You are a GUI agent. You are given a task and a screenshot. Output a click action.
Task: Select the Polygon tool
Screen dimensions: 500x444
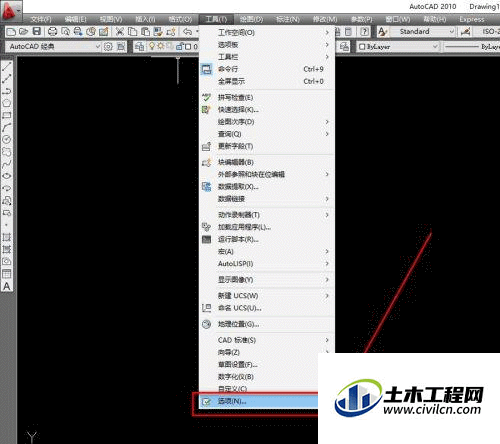7,103
